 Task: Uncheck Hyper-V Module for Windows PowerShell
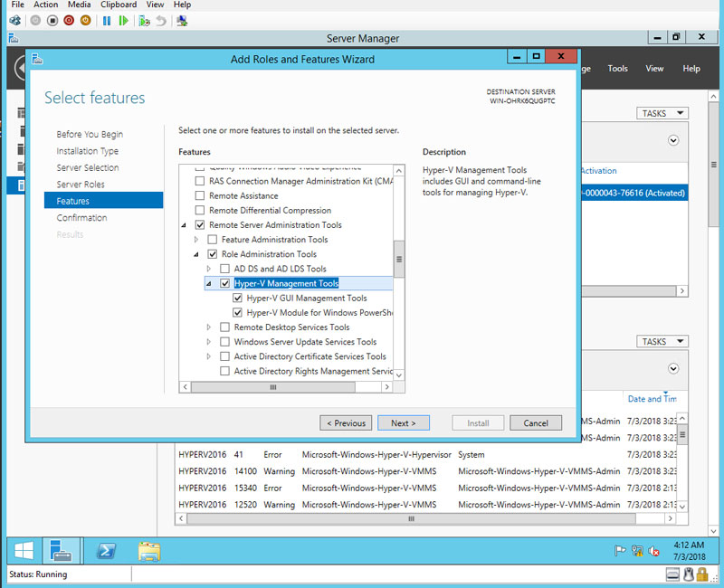pos(237,312)
